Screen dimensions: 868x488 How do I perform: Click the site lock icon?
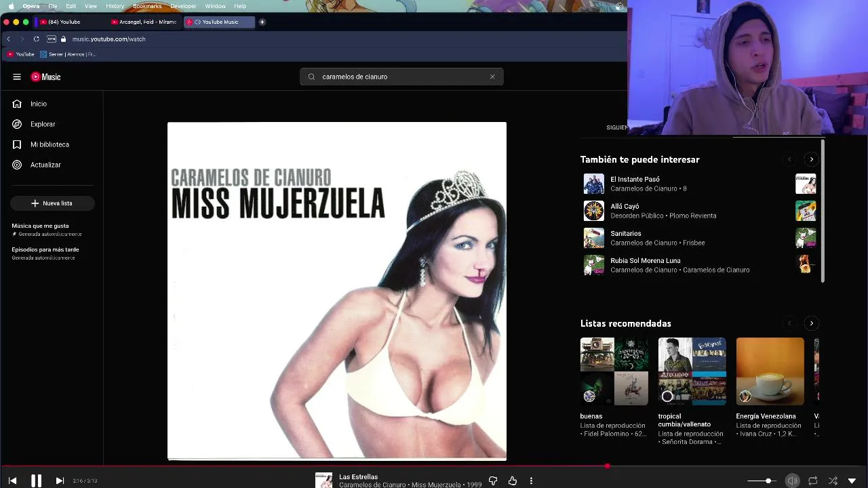[x=63, y=39]
